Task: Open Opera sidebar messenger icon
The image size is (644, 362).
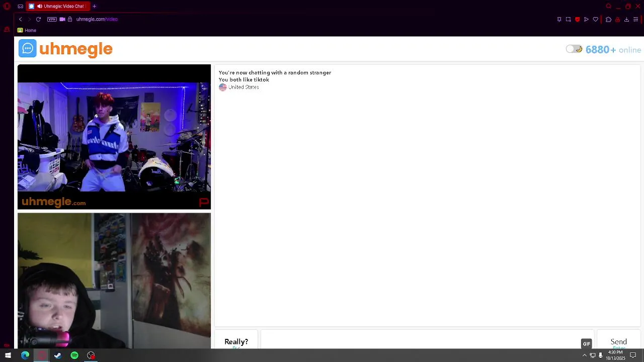Action: click(7, 30)
